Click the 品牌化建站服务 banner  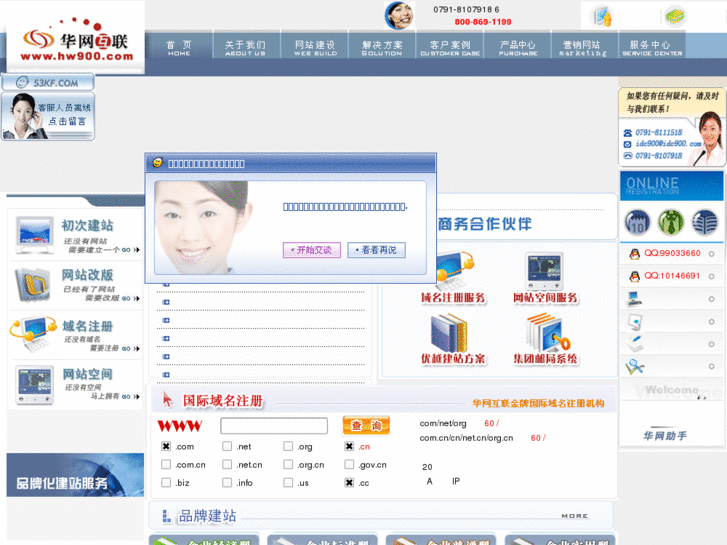(x=75, y=475)
